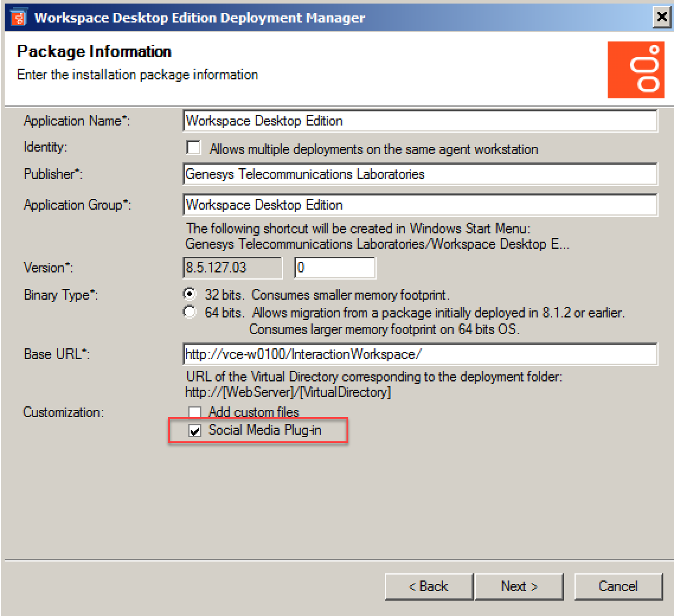Select the 32 bits binary type

pos(190,294)
